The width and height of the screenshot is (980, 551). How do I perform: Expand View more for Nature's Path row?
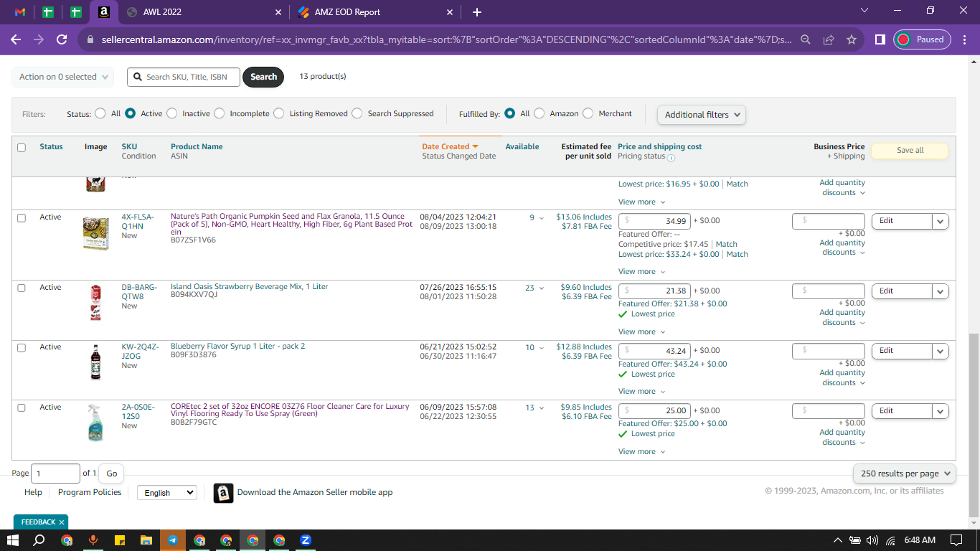click(x=641, y=272)
